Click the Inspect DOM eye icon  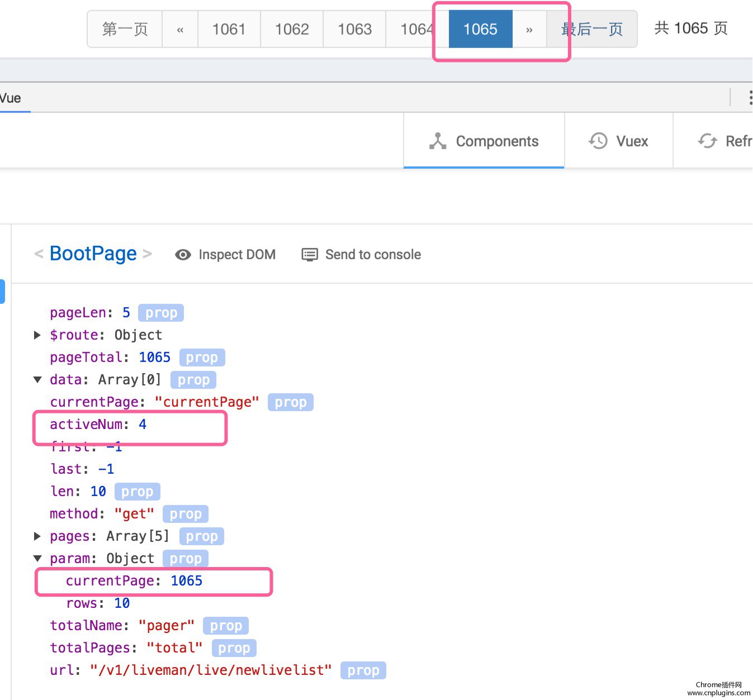pos(183,255)
